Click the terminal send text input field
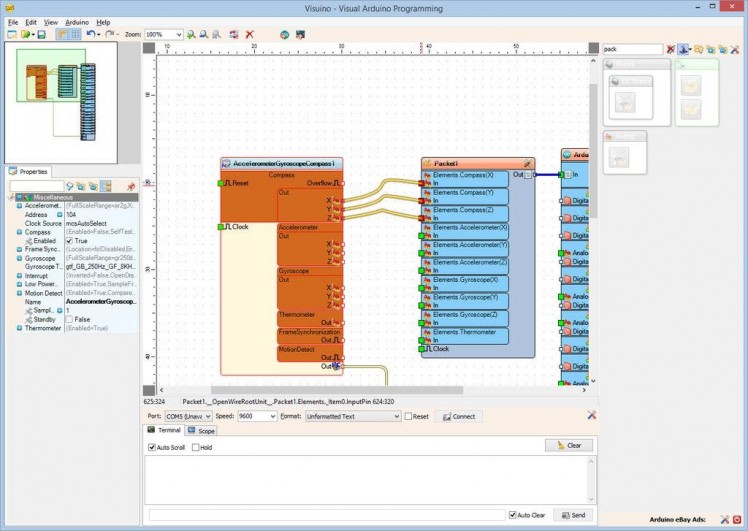748x531 pixels. tap(328, 515)
